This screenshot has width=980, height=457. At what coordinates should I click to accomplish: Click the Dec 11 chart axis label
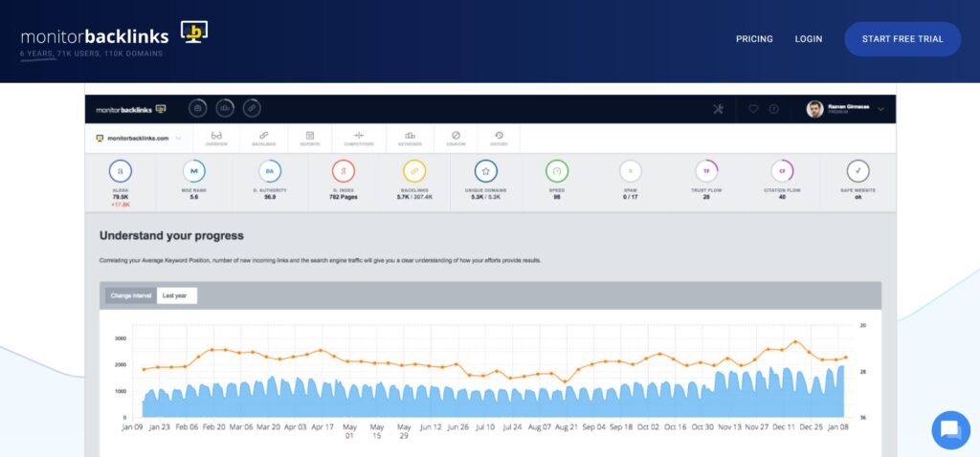tap(783, 427)
